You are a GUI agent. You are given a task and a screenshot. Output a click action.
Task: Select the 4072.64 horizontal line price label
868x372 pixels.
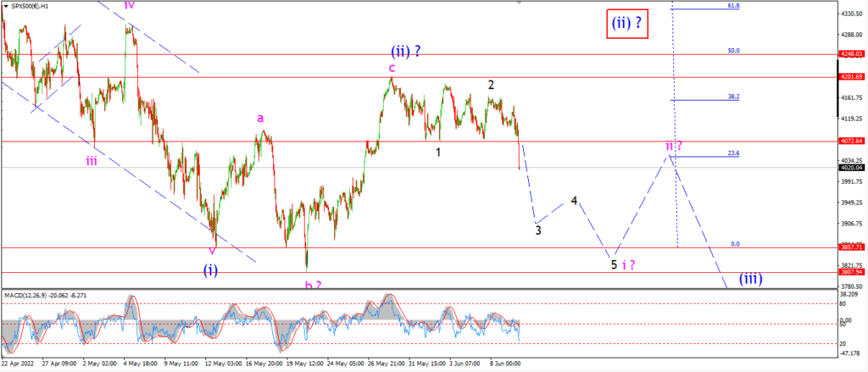[851, 142]
